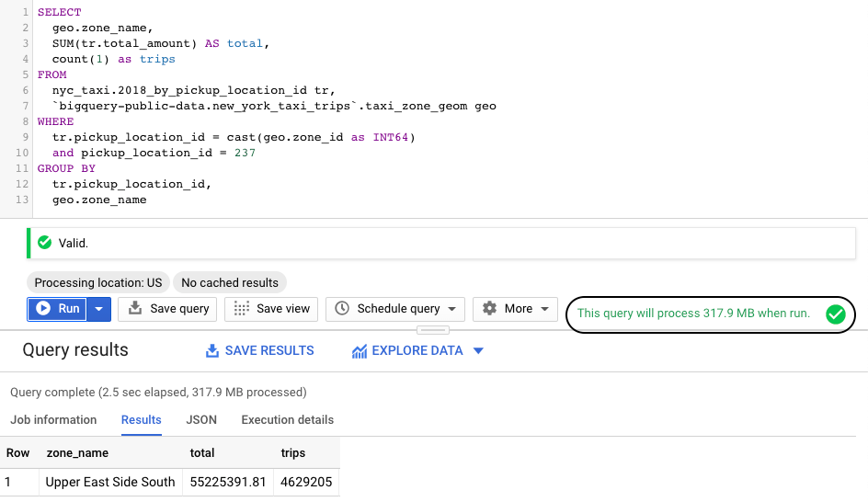Click the nyc_taxi.2018_by_pickup_location_id table line
Image resolution: width=868 pixels, height=502 pixels.
(194, 90)
